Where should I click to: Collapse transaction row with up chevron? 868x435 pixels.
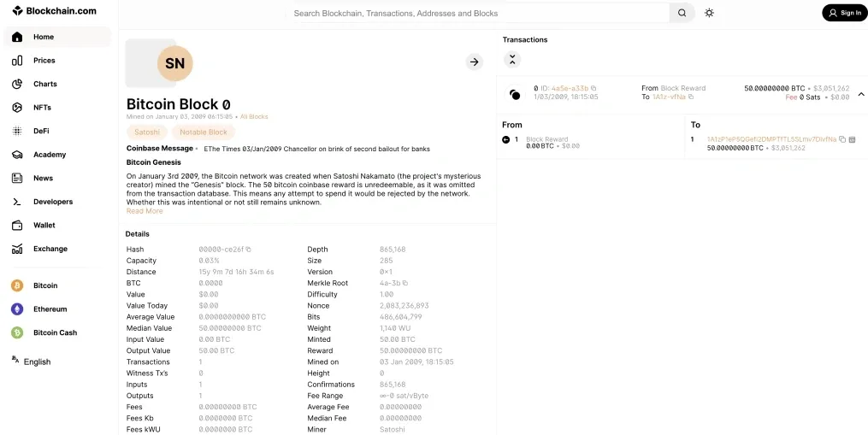tap(861, 95)
